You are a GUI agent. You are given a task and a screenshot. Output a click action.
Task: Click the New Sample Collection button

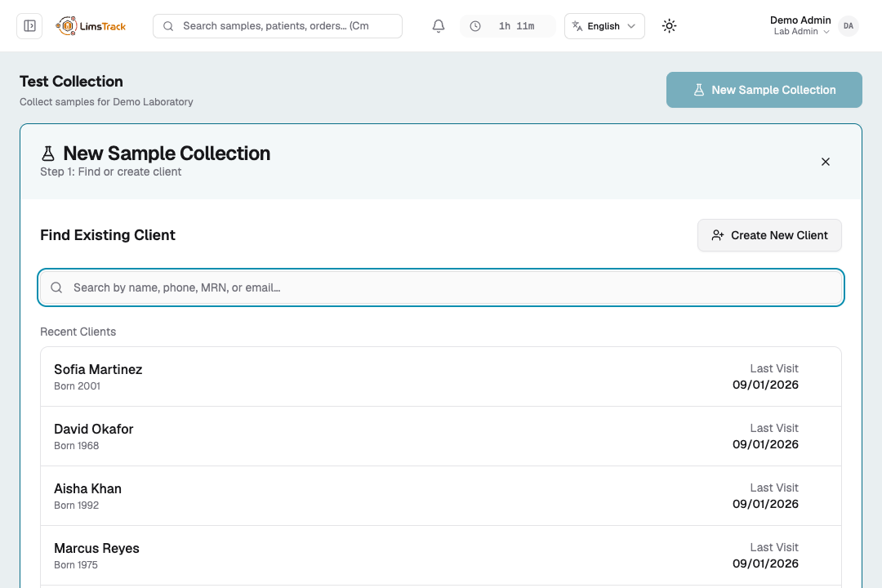click(764, 90)
